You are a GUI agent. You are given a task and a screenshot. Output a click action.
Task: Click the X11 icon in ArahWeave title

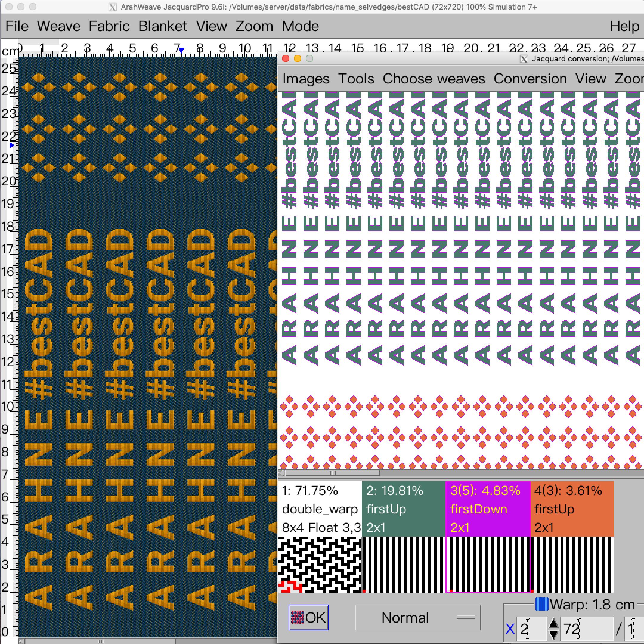pos(113,7)
